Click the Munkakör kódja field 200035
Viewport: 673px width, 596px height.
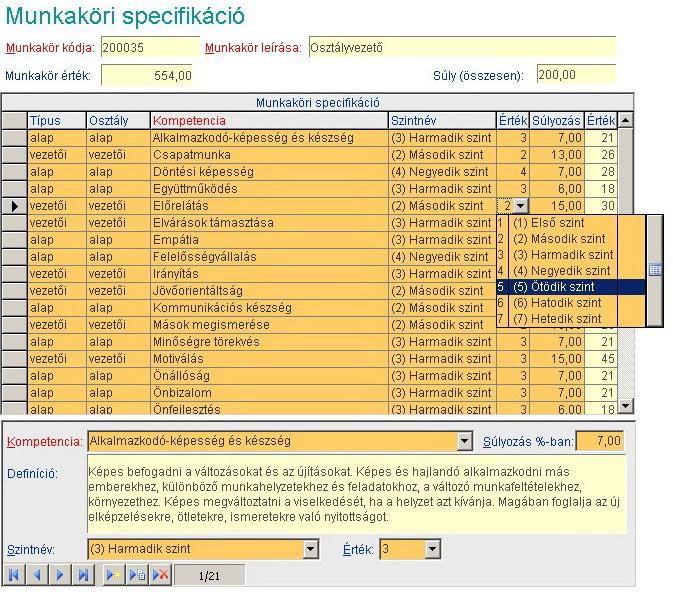(150, 47)
